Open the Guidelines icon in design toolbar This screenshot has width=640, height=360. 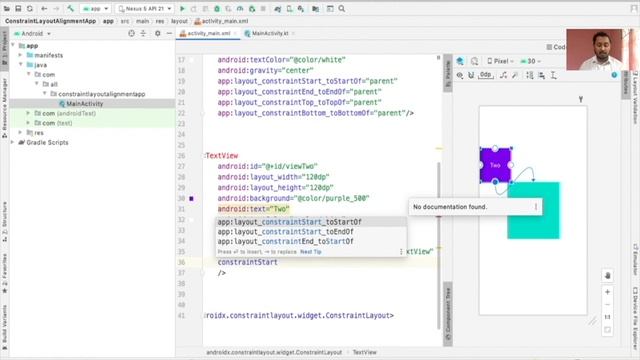click(553, 75)
